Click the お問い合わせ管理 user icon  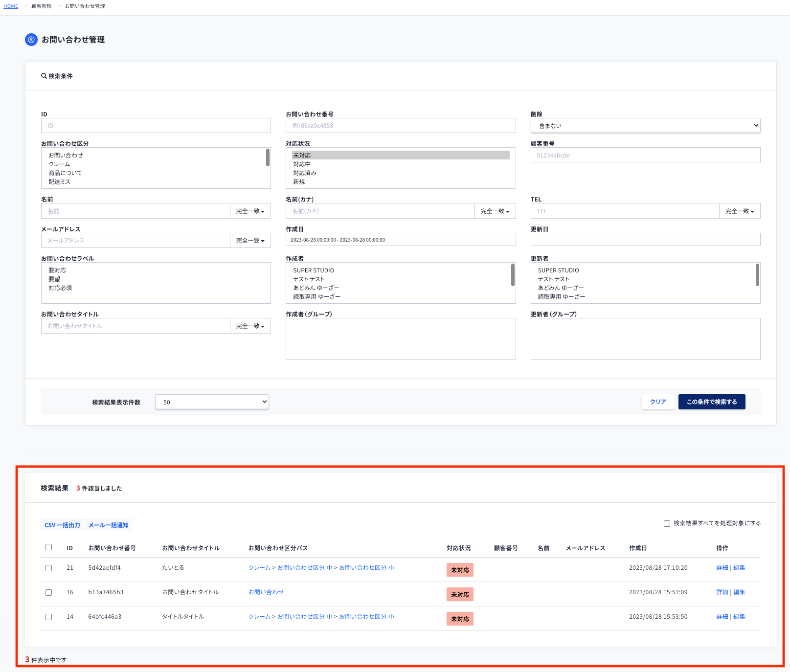31,40
